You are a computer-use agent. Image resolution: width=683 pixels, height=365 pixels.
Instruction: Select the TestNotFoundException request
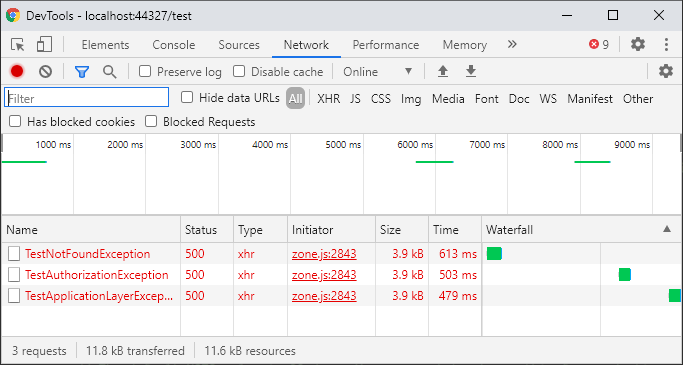[x=88, y=254]
